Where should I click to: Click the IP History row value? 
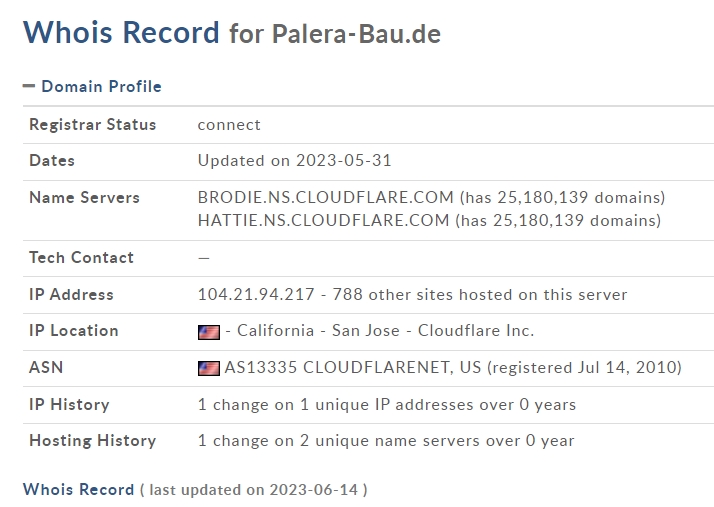point(386,405)
